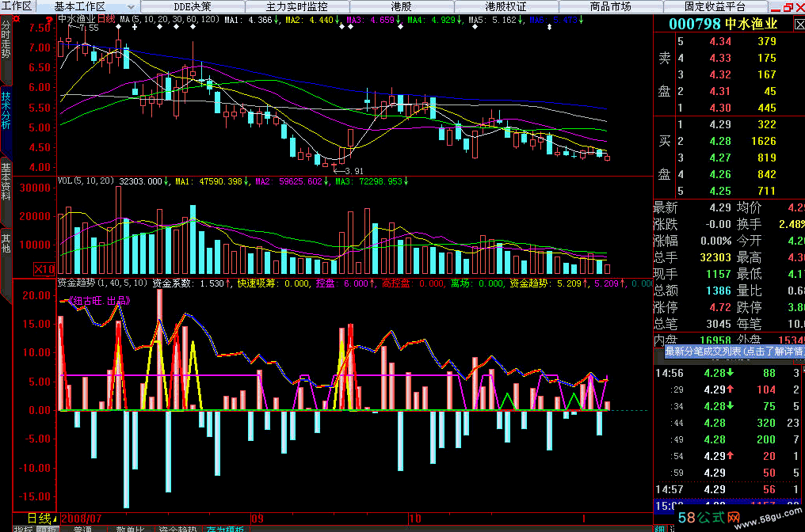Click sell level 3 price 4.32
Image resolution: width=805 pixels, height=532 pixels.
pos(719,75)
